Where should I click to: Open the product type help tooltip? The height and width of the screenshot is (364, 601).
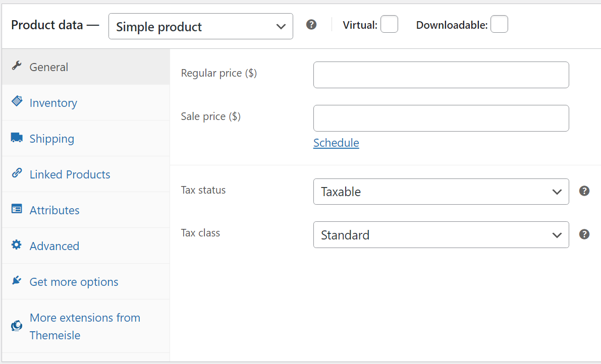click(x=311, y=24)
